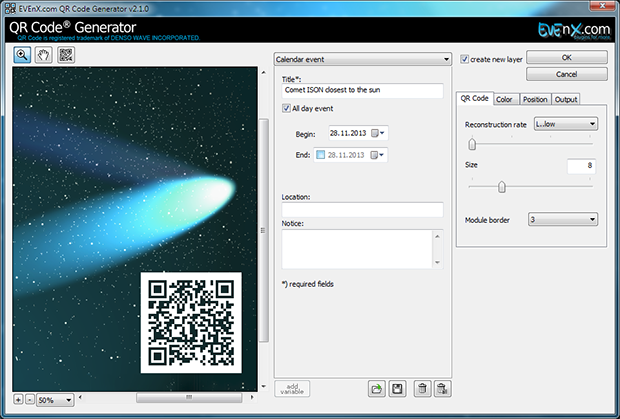Click the save floppy disk icon
This screenshot has height=419, width=620.
click(x=397, y=389)
